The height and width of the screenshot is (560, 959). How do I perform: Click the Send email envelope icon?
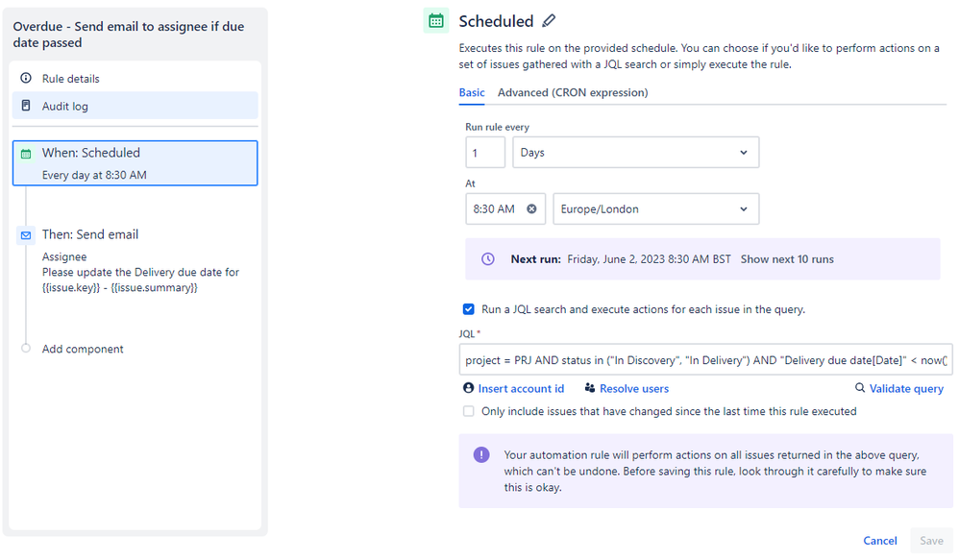(26, 235)
